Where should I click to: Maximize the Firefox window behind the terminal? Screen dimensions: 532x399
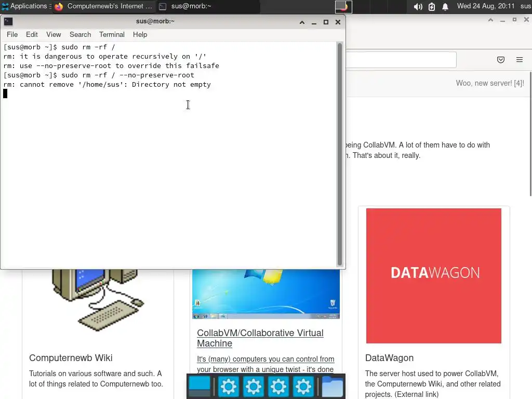pyautogui.click(x=514, y=20)
